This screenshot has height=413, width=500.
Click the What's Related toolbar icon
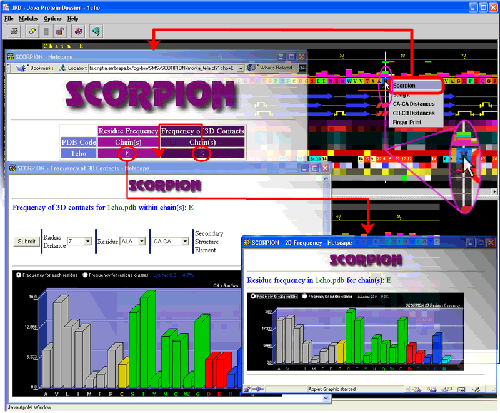[x=252, y=68]
